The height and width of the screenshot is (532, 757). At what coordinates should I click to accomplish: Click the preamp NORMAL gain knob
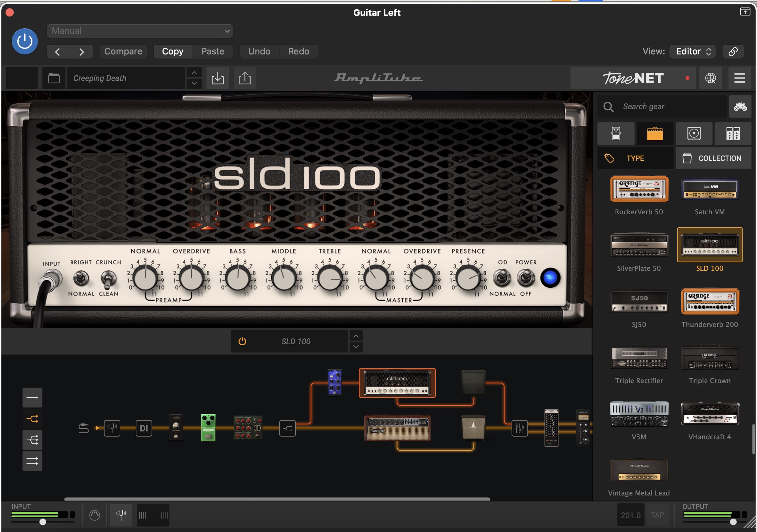tap(145, 278)
